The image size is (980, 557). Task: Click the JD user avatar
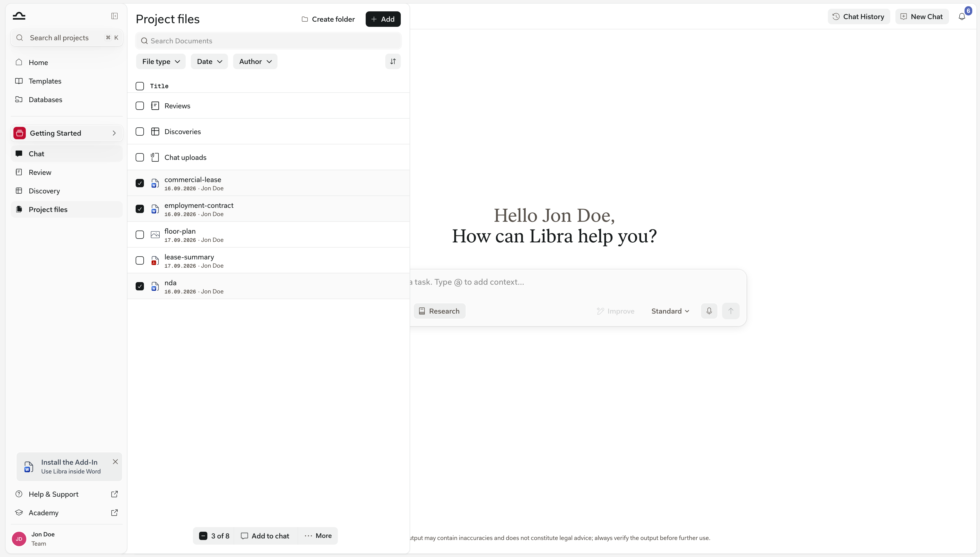[19, 539]
